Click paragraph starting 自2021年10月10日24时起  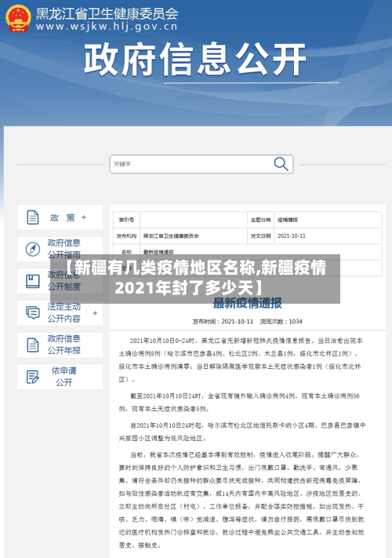click(242, 432)
